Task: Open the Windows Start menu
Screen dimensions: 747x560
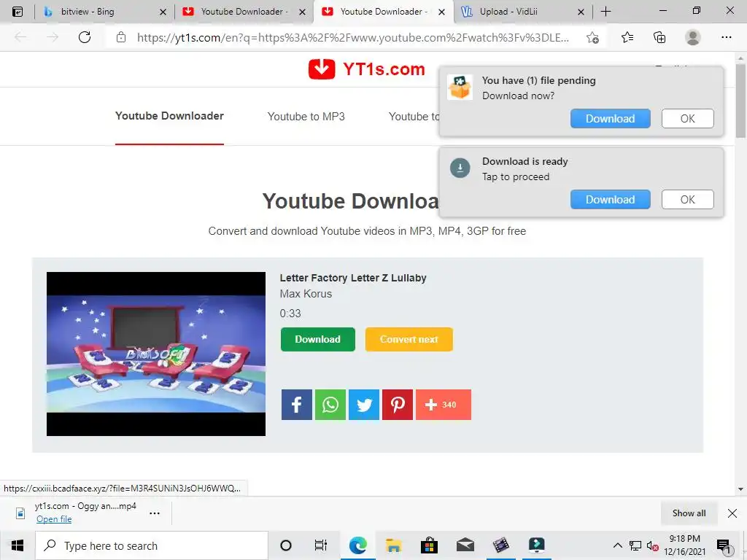Action: tap(18, 545)
